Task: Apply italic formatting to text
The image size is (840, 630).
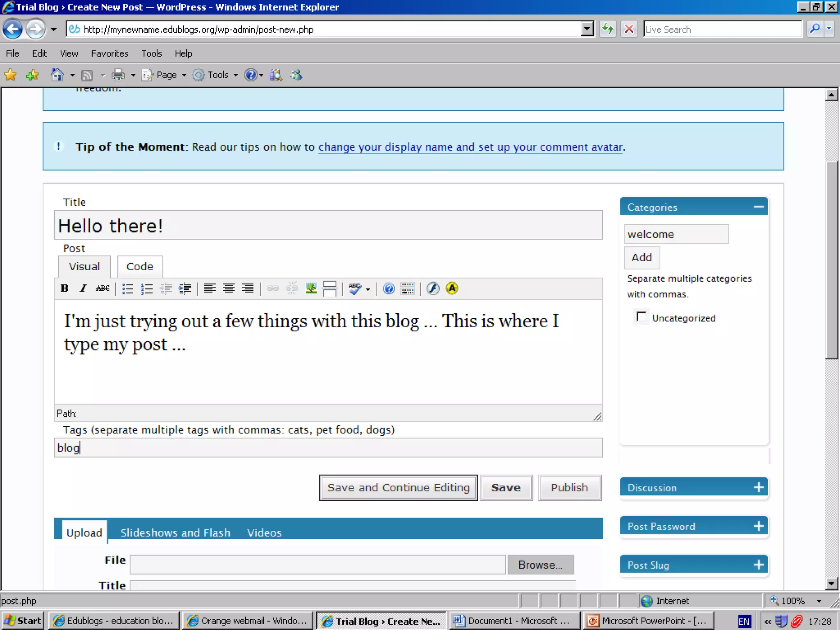Action: [83, 288]
